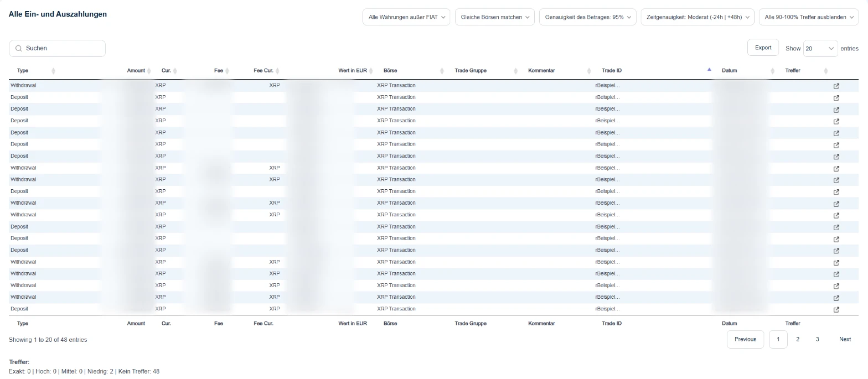Open 'Gleiche Börsen matchen' dropdown
This screenshot has height=379, width=868.
click(x=495, y=17)
